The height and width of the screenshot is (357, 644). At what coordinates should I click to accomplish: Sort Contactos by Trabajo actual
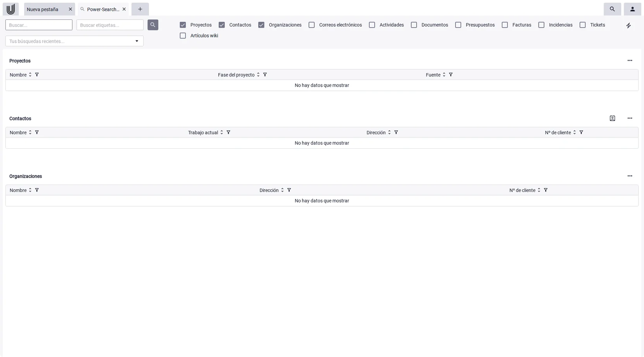pos(221,132)
